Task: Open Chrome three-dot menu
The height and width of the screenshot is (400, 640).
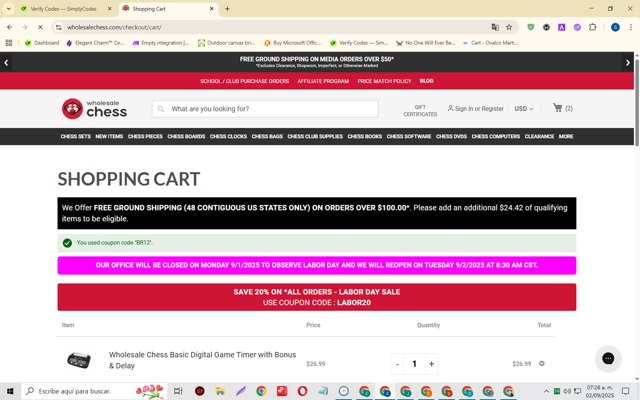Action: pos(630,27)
